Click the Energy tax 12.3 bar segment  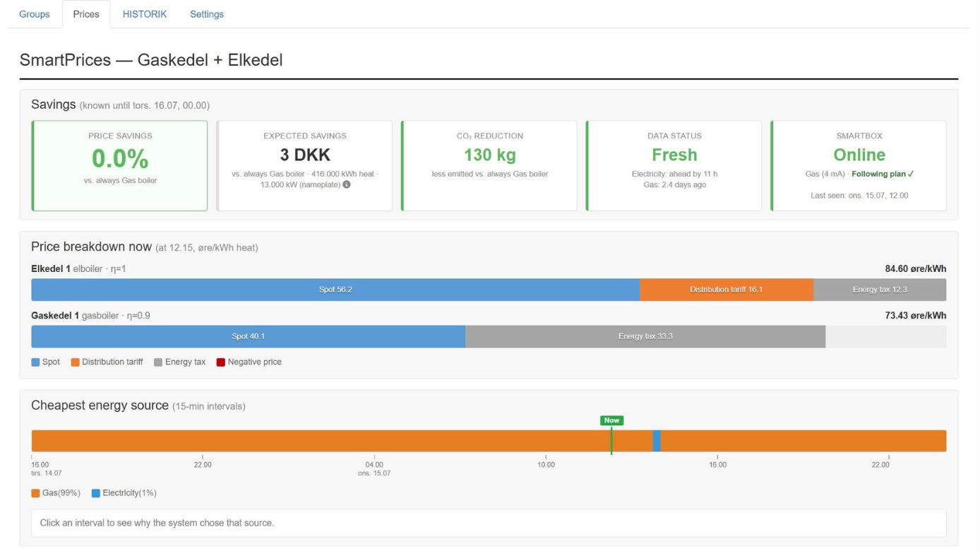[x=880, y=290]
